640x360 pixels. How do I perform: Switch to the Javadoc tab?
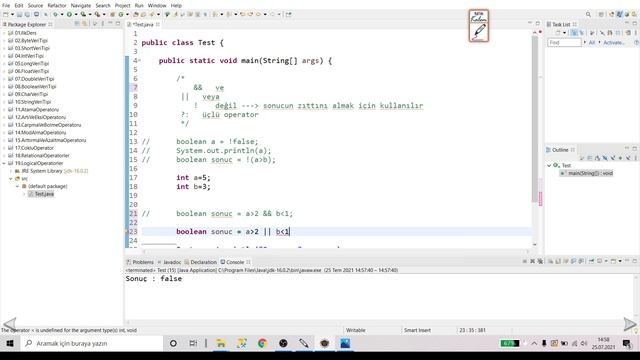(169, 262)
